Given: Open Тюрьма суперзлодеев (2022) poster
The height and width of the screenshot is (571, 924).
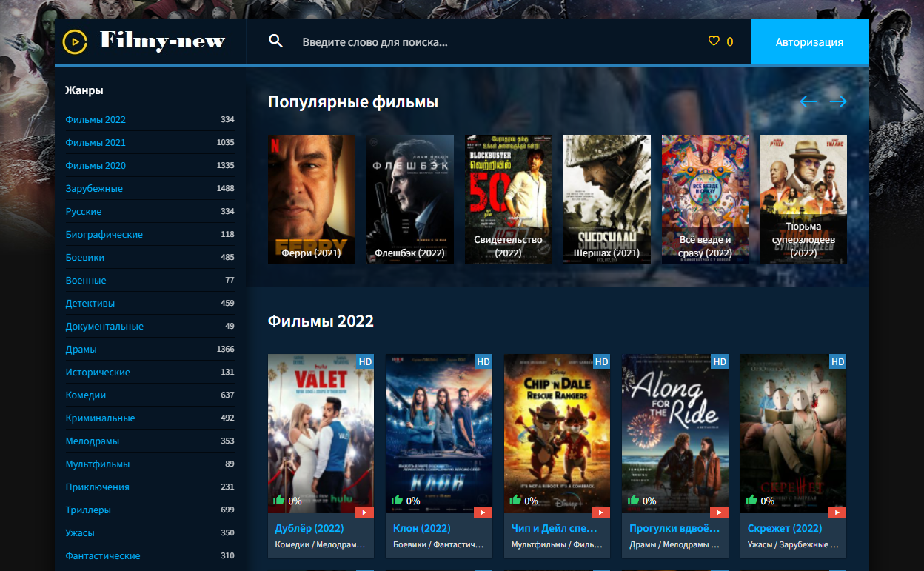Looking at the screenshot, I should (804, 199).
